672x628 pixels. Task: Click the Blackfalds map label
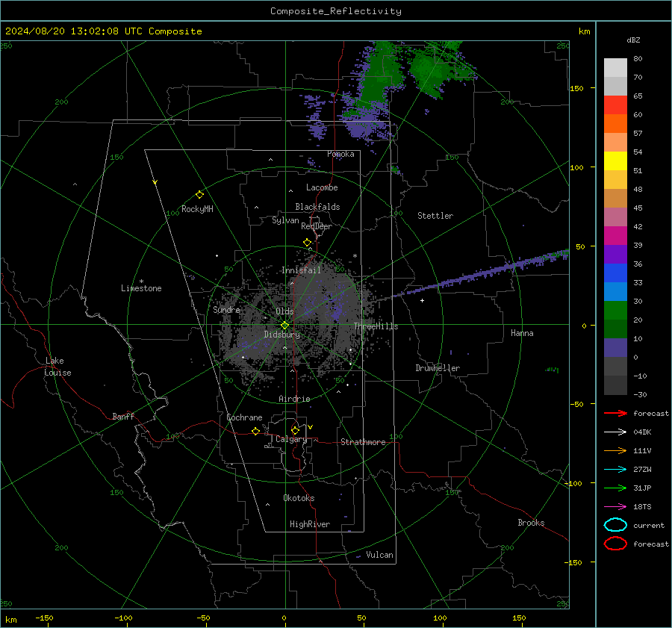[317, 207]
